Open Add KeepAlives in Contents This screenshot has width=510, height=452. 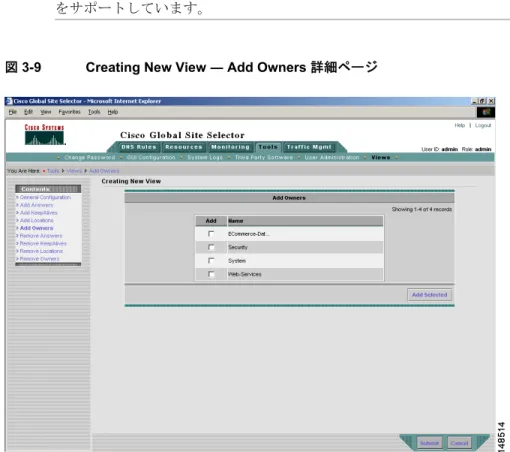39,213
